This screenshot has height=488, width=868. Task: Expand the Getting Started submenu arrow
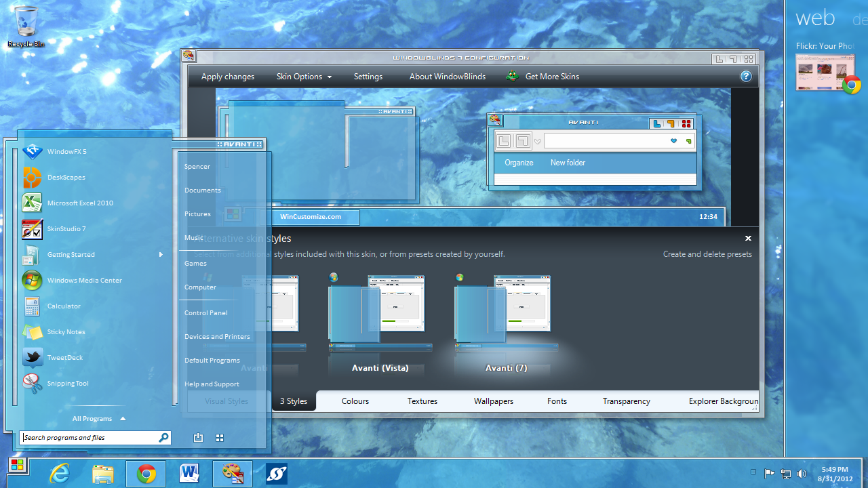[161, 255]
